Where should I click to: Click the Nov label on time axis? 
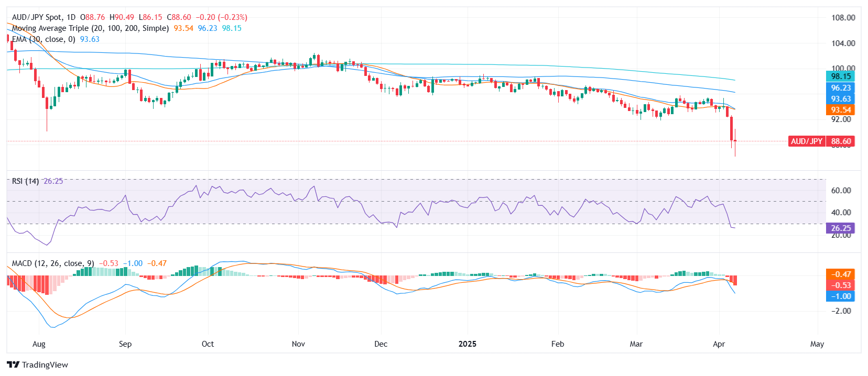pos(298,344)
